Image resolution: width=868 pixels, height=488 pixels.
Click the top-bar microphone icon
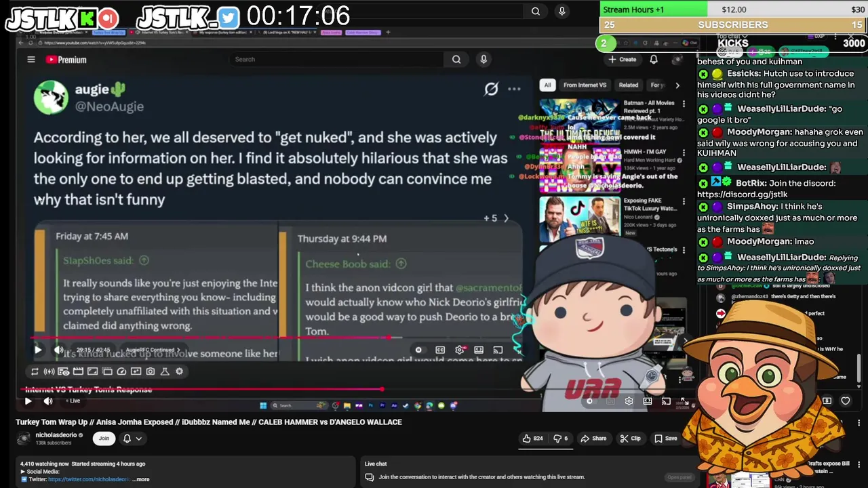561,11
